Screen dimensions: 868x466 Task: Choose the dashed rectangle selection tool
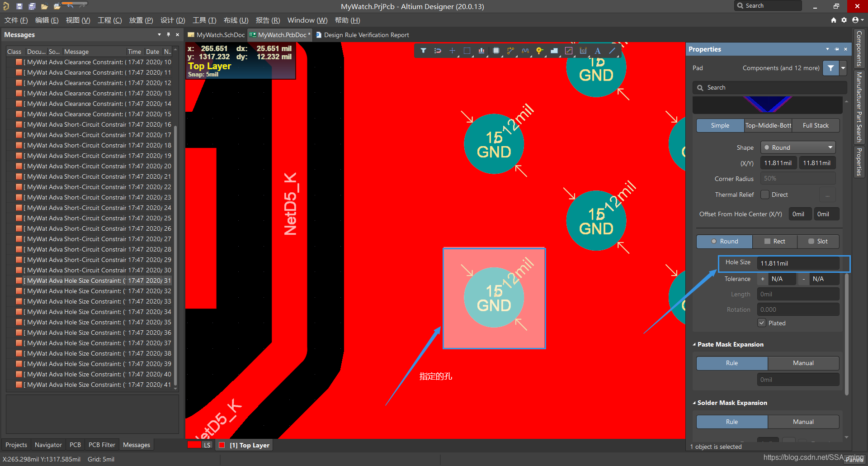[x=467, y=51]
